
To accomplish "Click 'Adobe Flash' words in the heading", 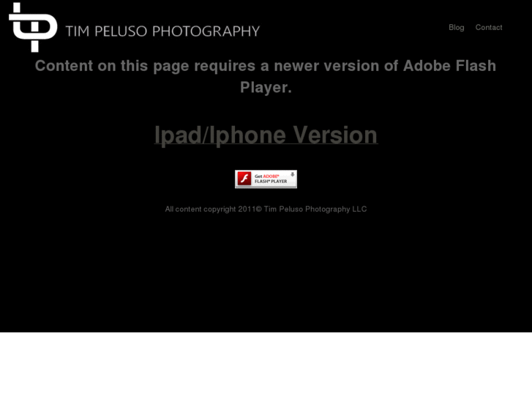I will click(449, 66).
